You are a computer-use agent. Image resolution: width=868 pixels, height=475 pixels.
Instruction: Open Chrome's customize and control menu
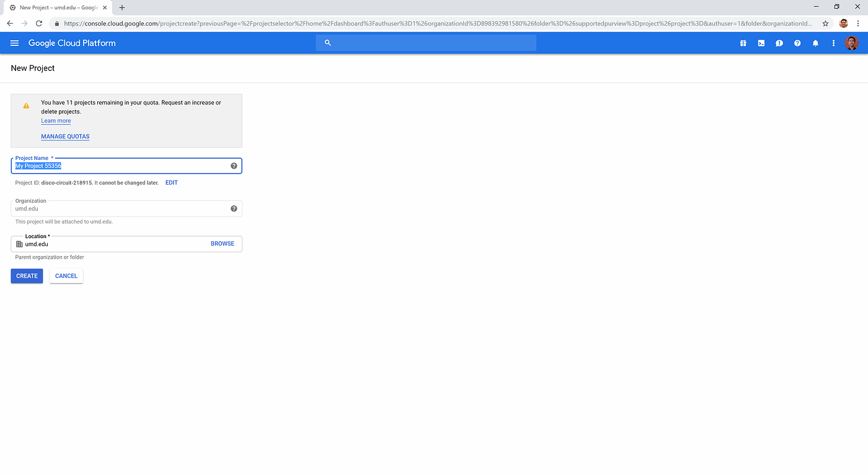tap(858, 22)
